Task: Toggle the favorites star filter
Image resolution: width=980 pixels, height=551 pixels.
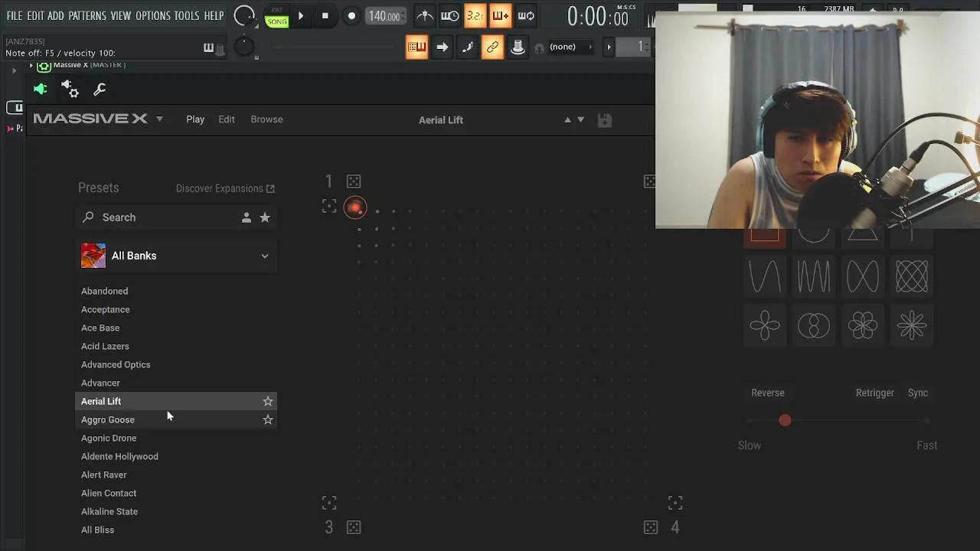Action: point(265,217)
